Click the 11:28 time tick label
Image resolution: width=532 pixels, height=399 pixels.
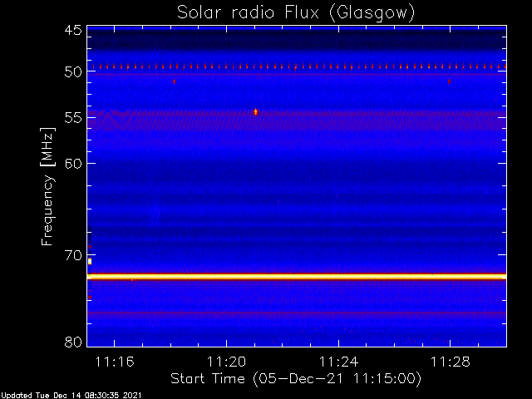tap(451, 362)
